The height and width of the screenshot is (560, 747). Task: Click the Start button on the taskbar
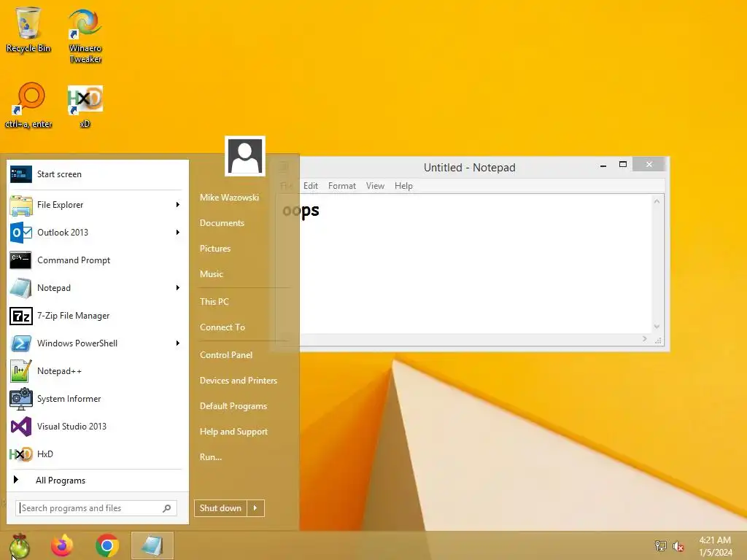19,545
